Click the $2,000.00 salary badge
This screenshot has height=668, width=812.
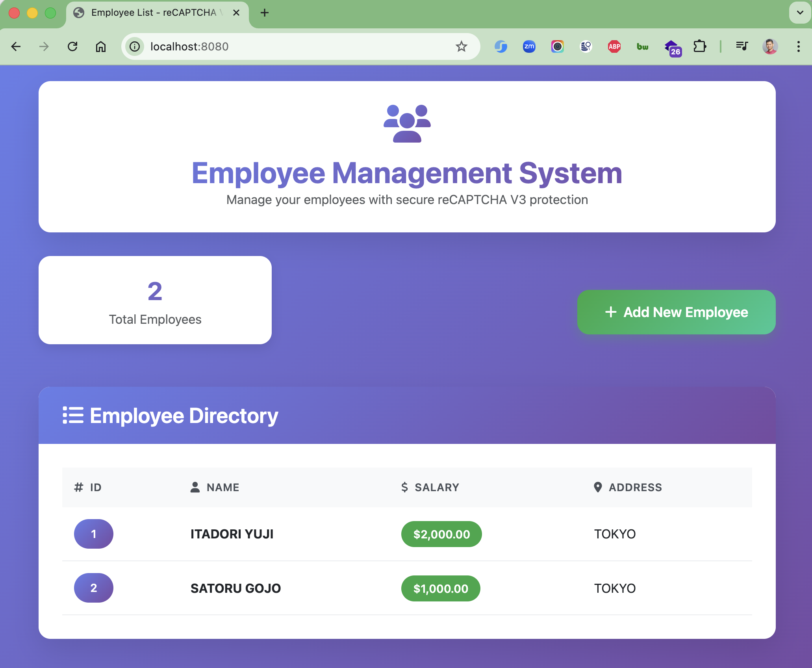click(441, 534)
